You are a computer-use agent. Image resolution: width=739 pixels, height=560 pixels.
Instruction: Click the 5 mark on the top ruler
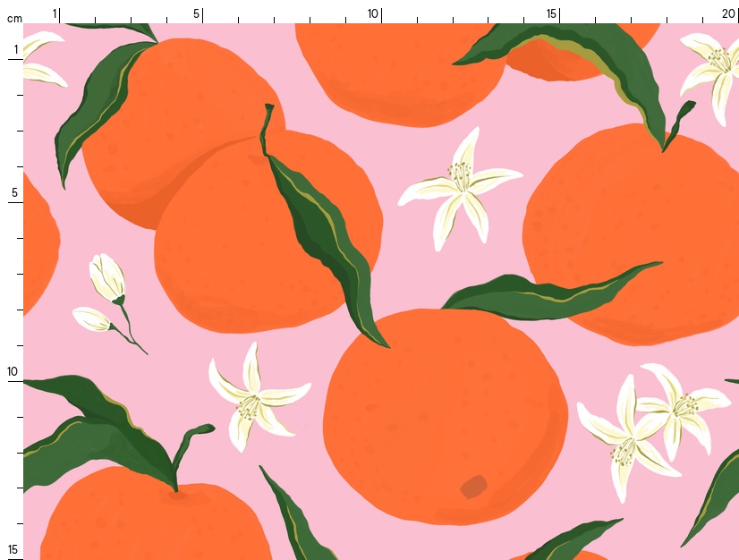[197, 13]
